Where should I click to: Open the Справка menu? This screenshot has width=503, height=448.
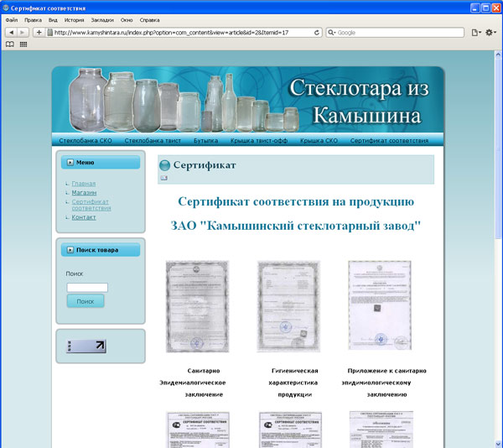(149, 20)
